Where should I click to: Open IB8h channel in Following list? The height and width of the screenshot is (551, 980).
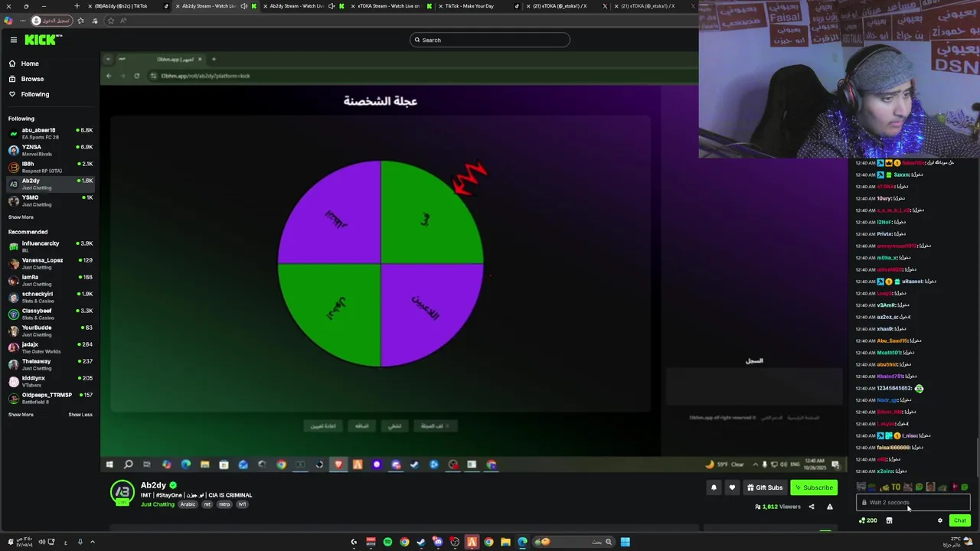coord(50,167)
